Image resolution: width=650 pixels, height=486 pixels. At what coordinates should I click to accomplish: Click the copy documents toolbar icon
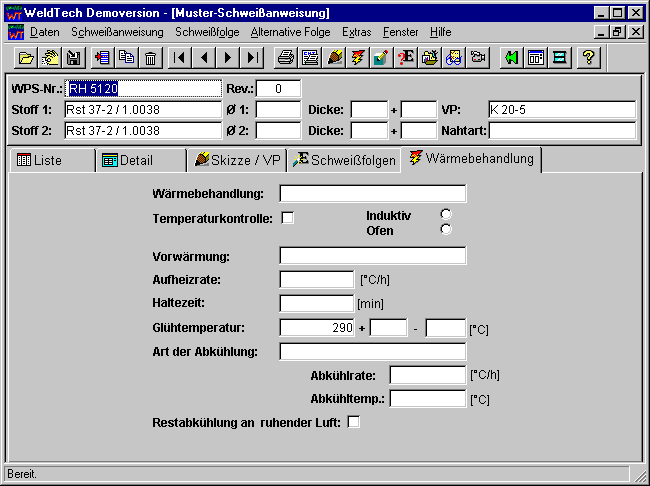click(x=127, y=57)
